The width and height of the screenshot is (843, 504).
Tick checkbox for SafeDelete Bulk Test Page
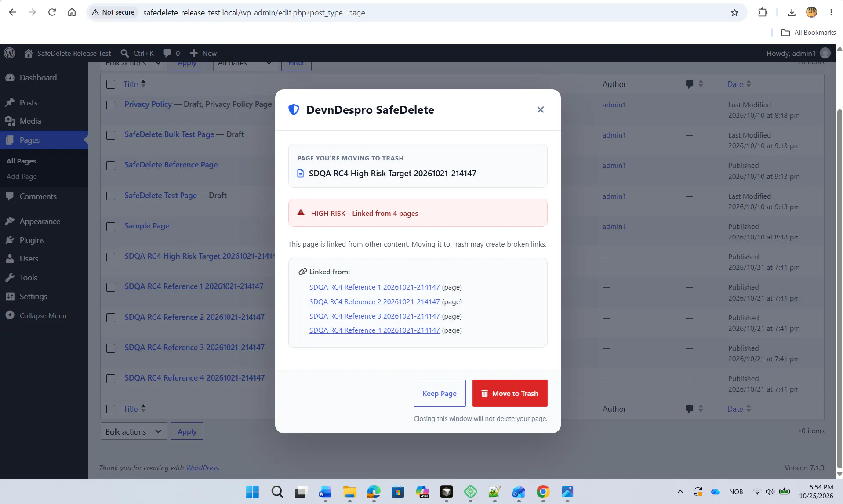click(111, 135)
